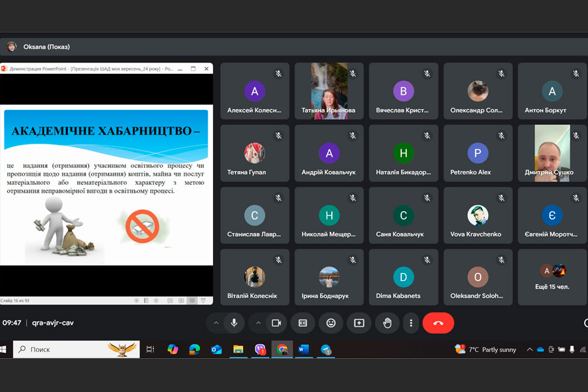588x392 pixels.
Task: Click Станислав Лавр... avatar C
Action: (x=255, y=216)
